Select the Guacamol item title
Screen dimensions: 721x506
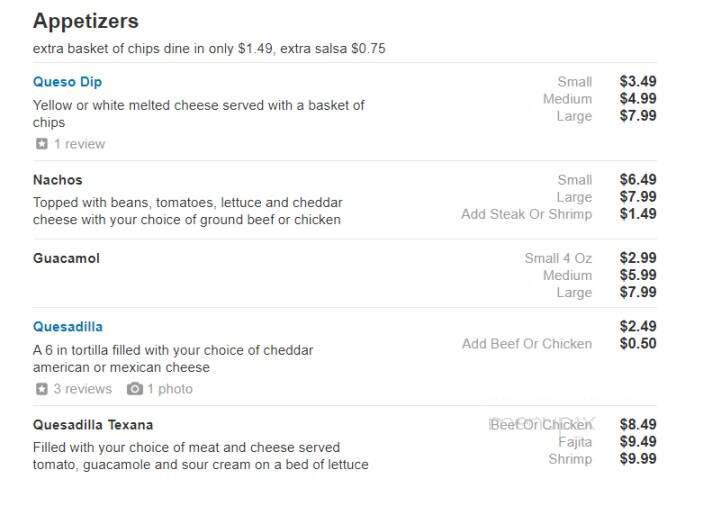[66, 259]
